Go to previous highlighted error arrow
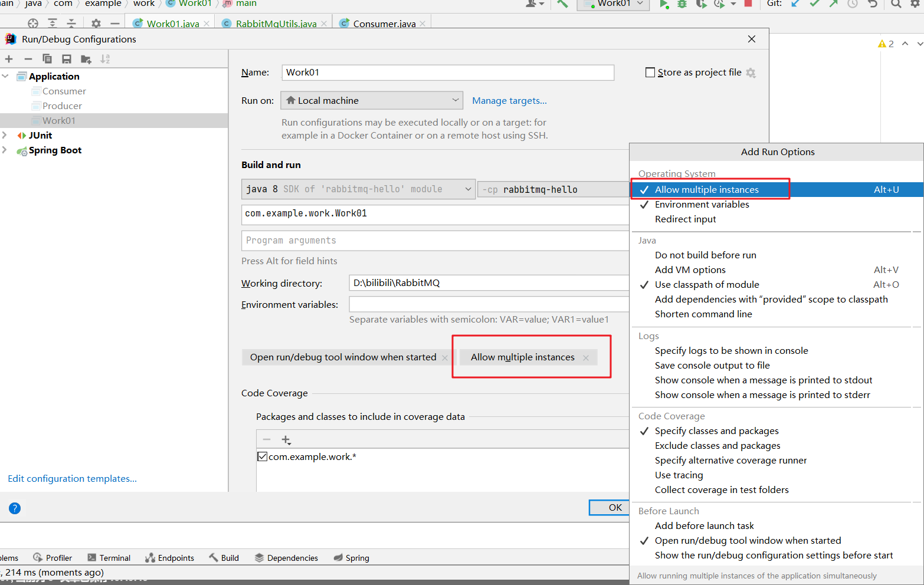Image resolution: width=924 pixels, height=585 pixels. [x=905, y=44]
